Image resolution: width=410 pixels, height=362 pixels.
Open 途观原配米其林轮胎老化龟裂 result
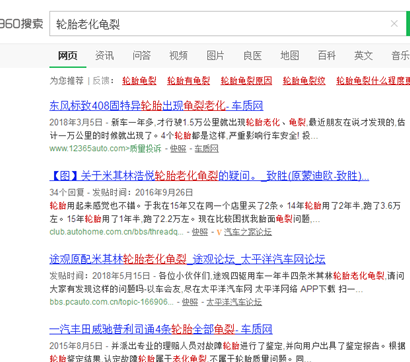pos(187,259)
